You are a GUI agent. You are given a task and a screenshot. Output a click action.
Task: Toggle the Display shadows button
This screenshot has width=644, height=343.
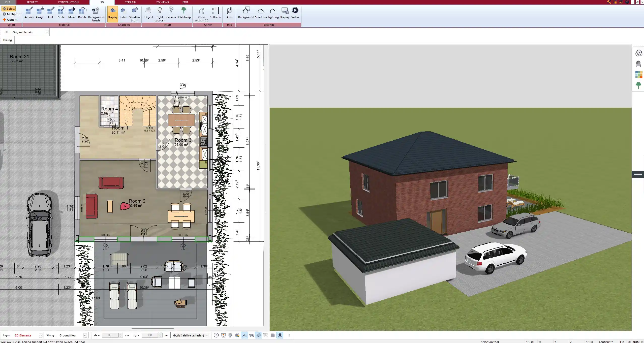[112, 14]
